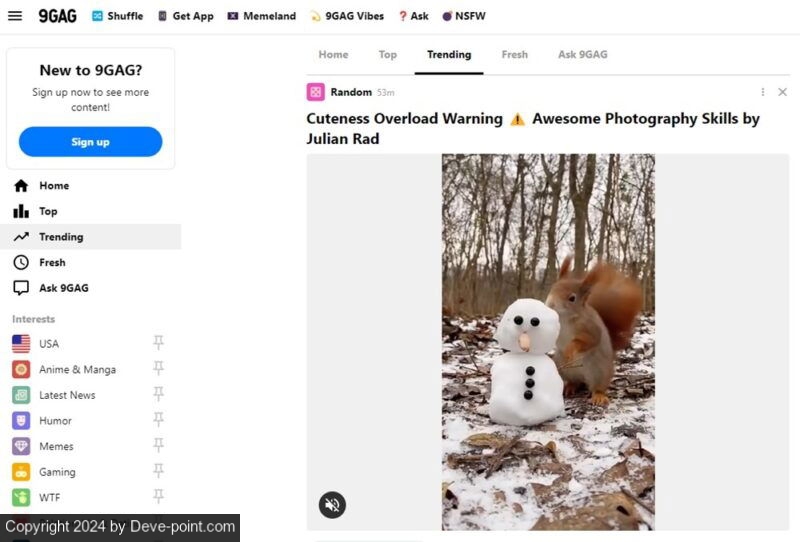Open Ask 9GAG in the sidebar
800x542 pixels.
click(x=63, y=288)
